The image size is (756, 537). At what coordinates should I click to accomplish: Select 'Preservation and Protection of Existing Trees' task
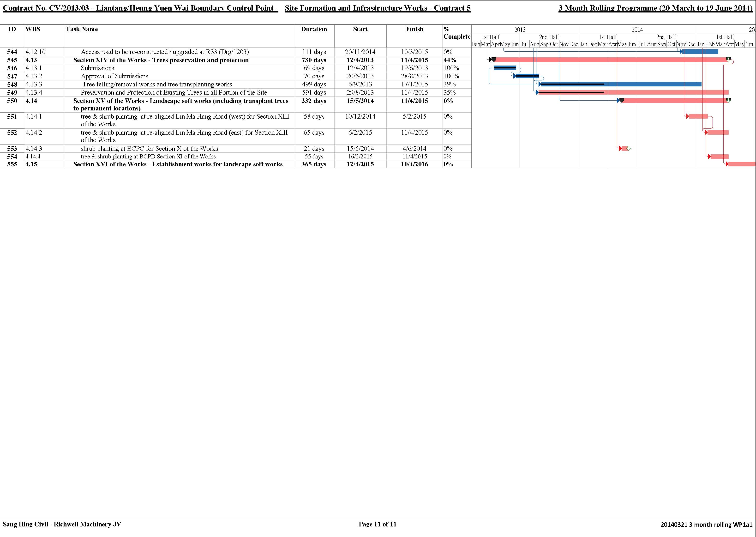point(174,92)
